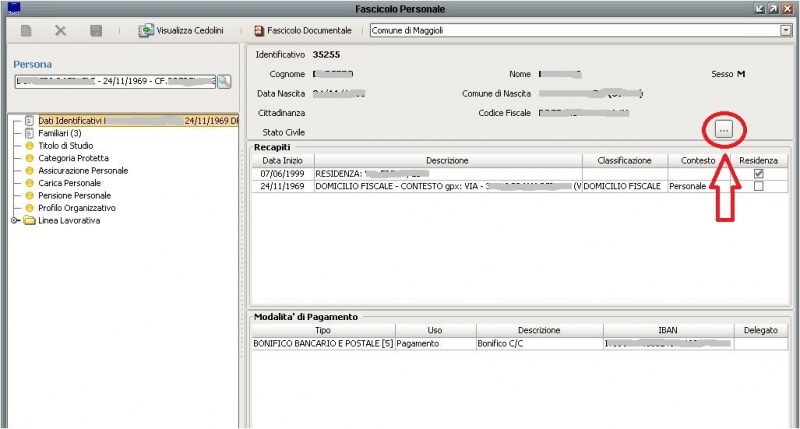Click the ellipsis button near Stato Civile

pyautogui.click(x=725, y=130)
